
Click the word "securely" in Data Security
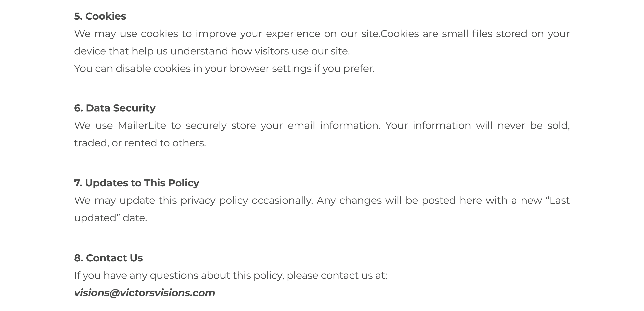tap(206, 126)
